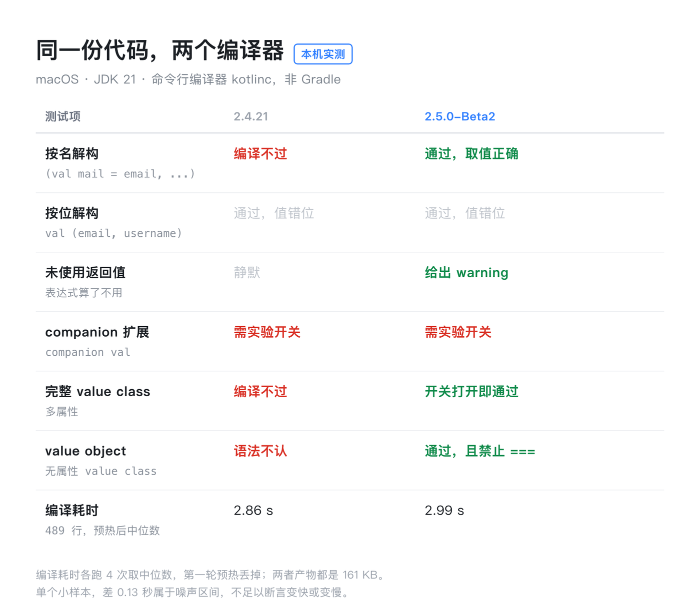Click 编译不过 in the 按名解构 row
This screenshot has width=700, height=612.
click(x=260, y=154)
